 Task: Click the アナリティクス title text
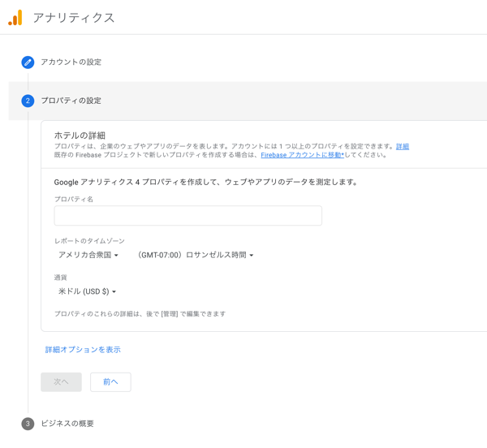(74, 18)
